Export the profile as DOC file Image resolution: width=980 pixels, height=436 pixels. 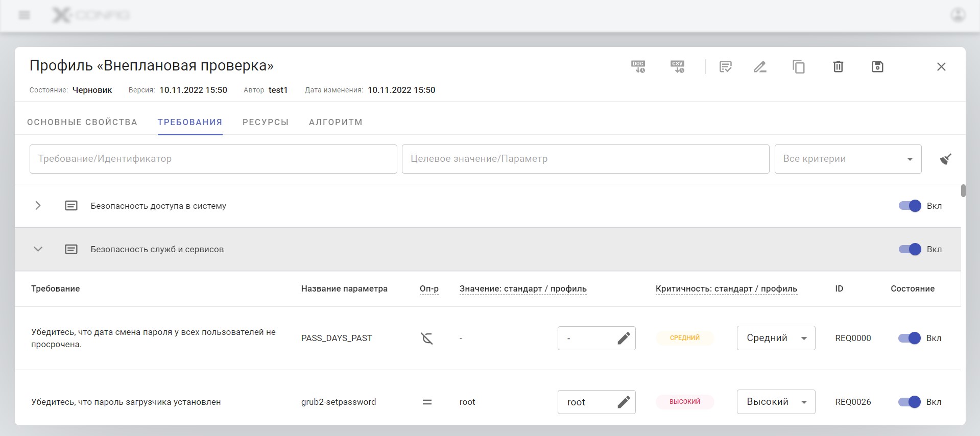pos(638,67)
